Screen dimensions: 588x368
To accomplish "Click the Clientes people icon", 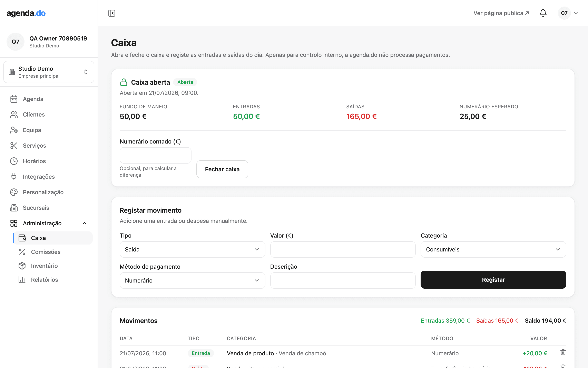I will click(14, 115).
